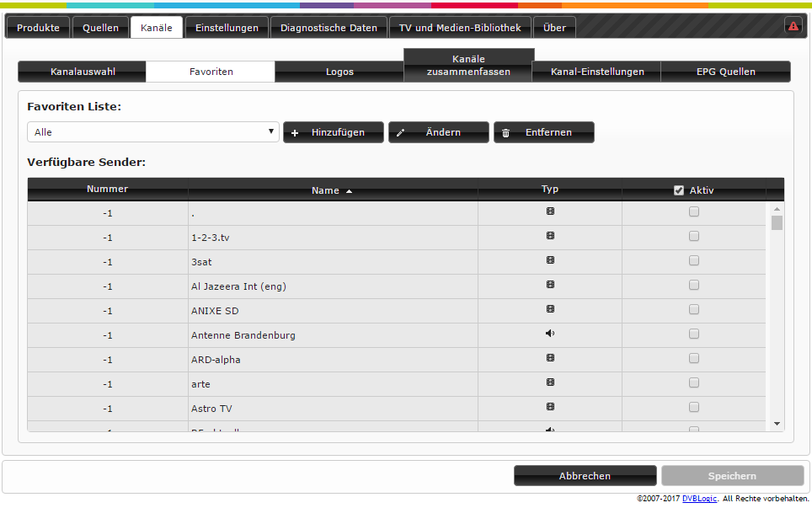812x508 pixels.
Task: Open the Favoriten Liste dropdown
Action: tap(153, 132)
